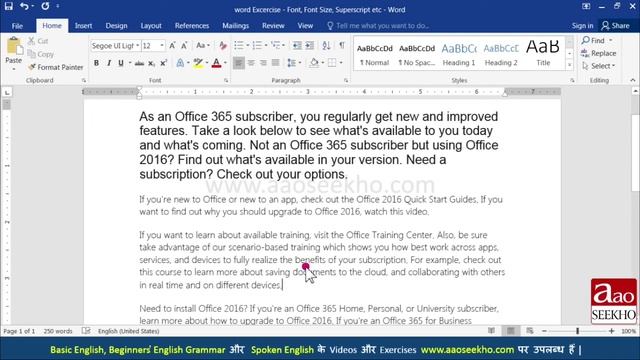This screenshot has height=360, width=640.
Task: Repeat the last action
Action: coord(45,7)
